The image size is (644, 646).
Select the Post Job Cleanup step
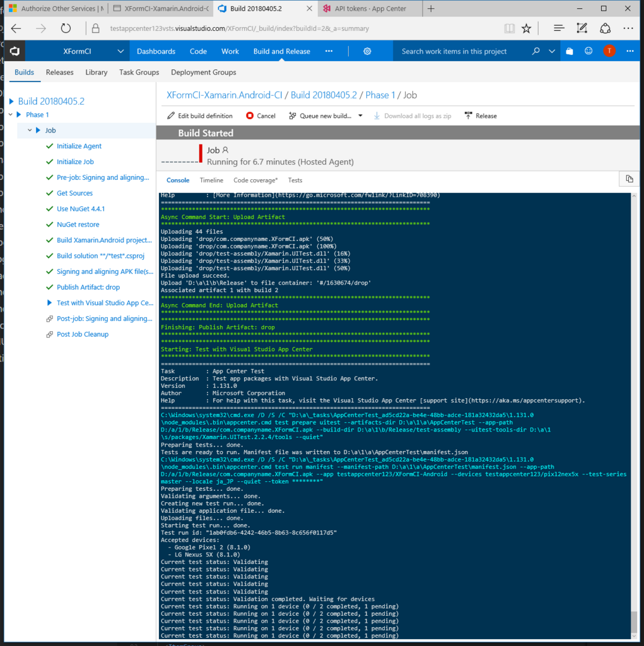pos(83,334)
